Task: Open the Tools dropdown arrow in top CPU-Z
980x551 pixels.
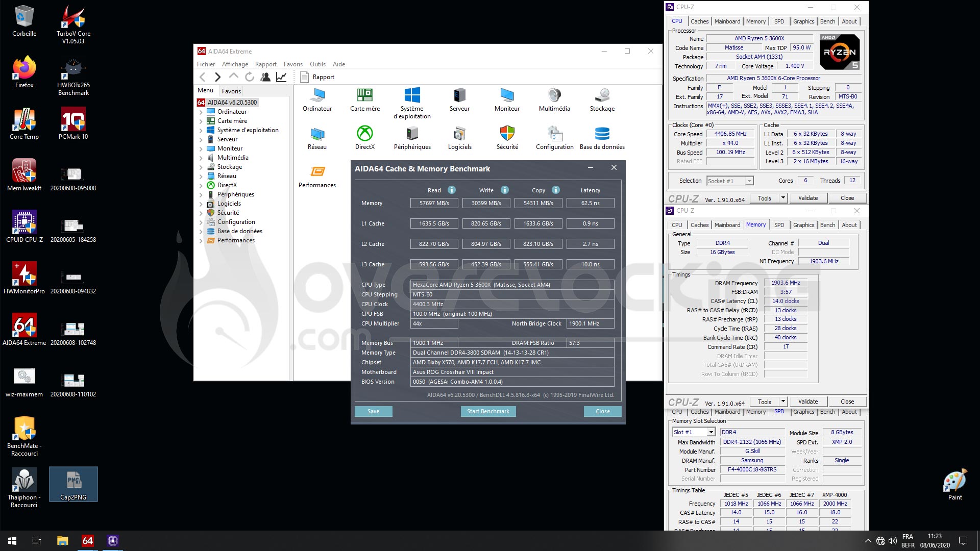Action: click(x=783, y=198)
